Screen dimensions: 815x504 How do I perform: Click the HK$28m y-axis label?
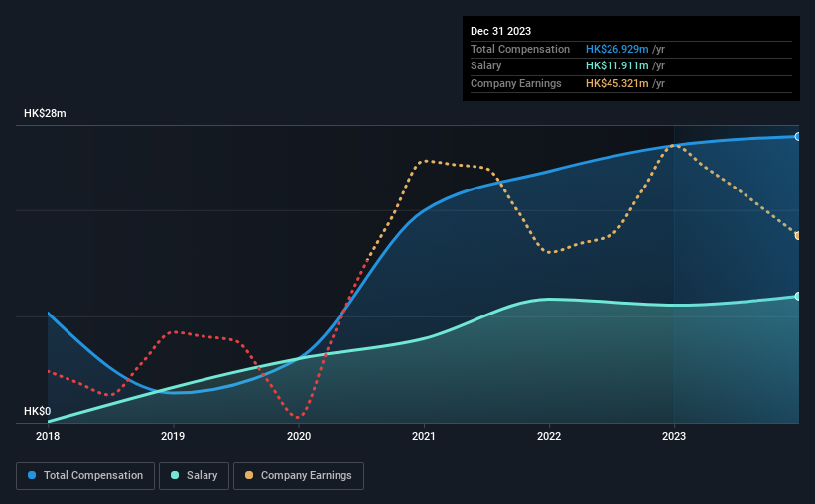(45, 113)
